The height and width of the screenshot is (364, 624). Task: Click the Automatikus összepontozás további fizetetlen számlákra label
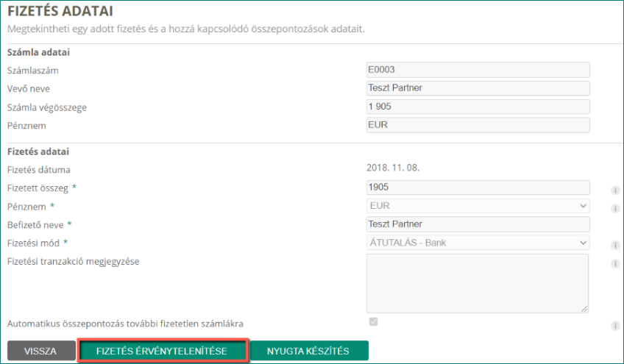click(x=125, y=324)
